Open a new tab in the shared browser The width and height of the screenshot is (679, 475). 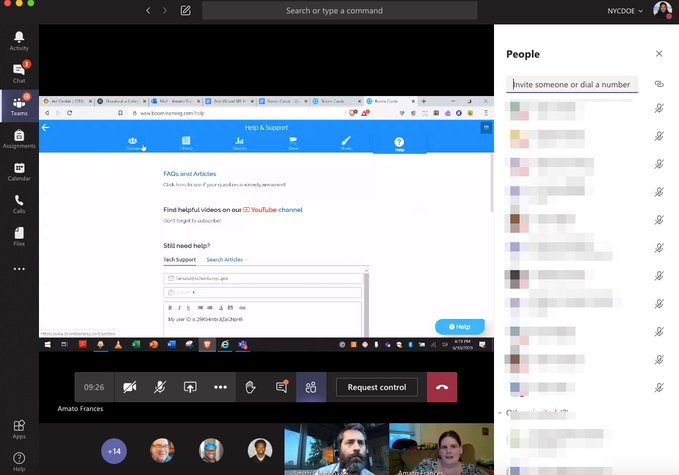424,101
